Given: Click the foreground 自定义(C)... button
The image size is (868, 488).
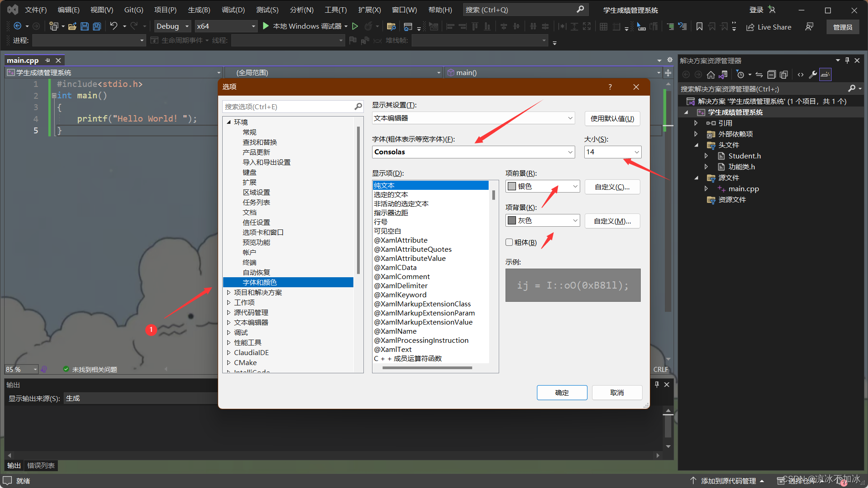Looking at the screenshot, I should 613,187.
